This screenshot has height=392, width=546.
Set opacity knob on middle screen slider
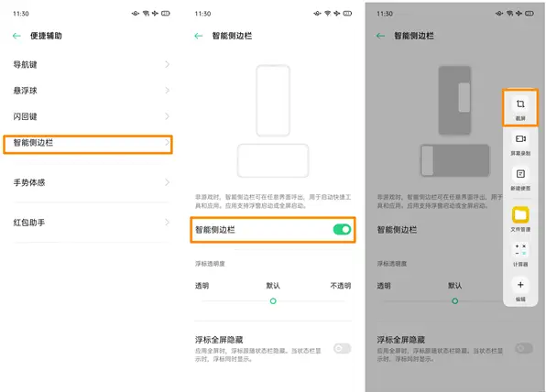[273, 300]
